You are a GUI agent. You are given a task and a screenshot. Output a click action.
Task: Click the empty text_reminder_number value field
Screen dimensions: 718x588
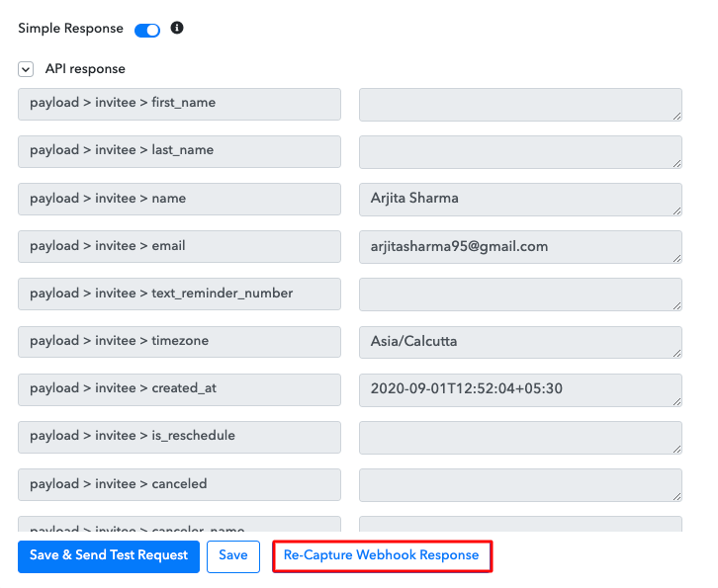tap(519, 294)
